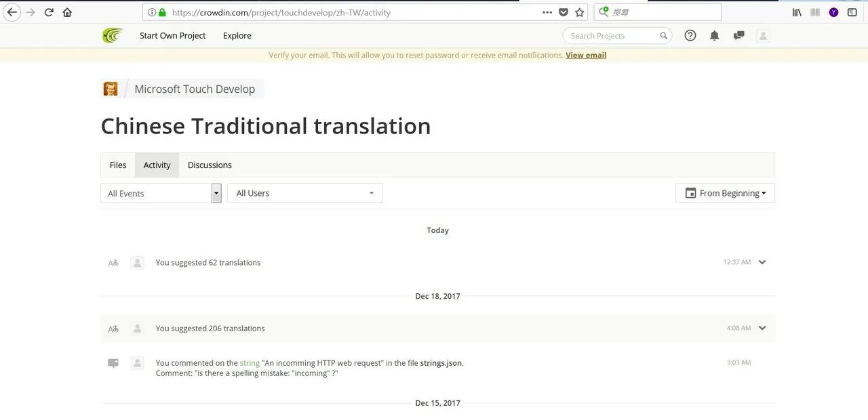Open the Microsoft Touch Develop breadcrumb
Screen dimensions: 868x420
click(x=195, y=89)
